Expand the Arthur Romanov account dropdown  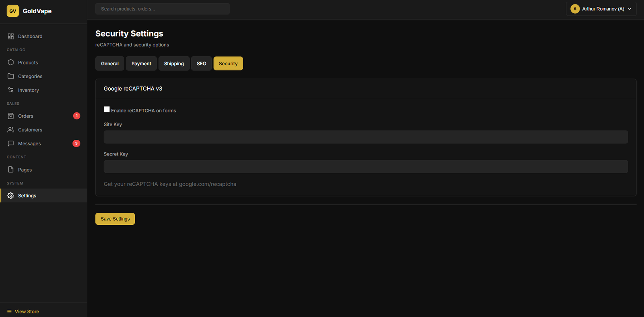(x=601, y=9)
